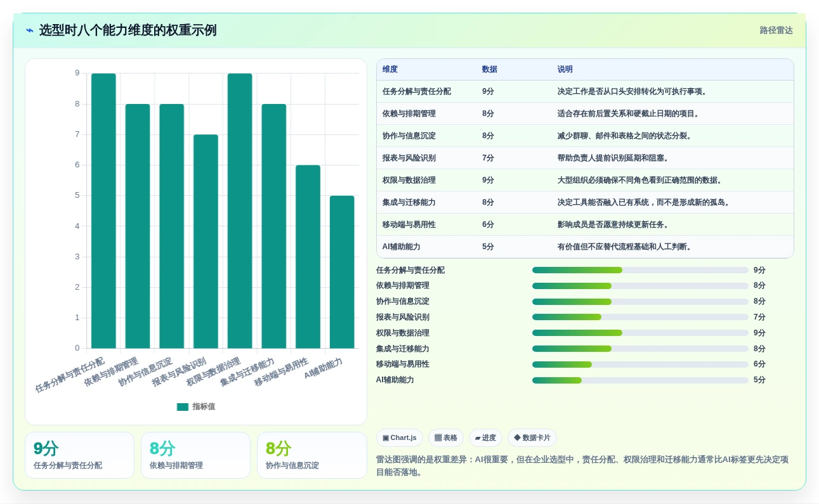819x504 pixels.
Task: Click y-axis label 9 on chart
Action: (x=77, y=73)
